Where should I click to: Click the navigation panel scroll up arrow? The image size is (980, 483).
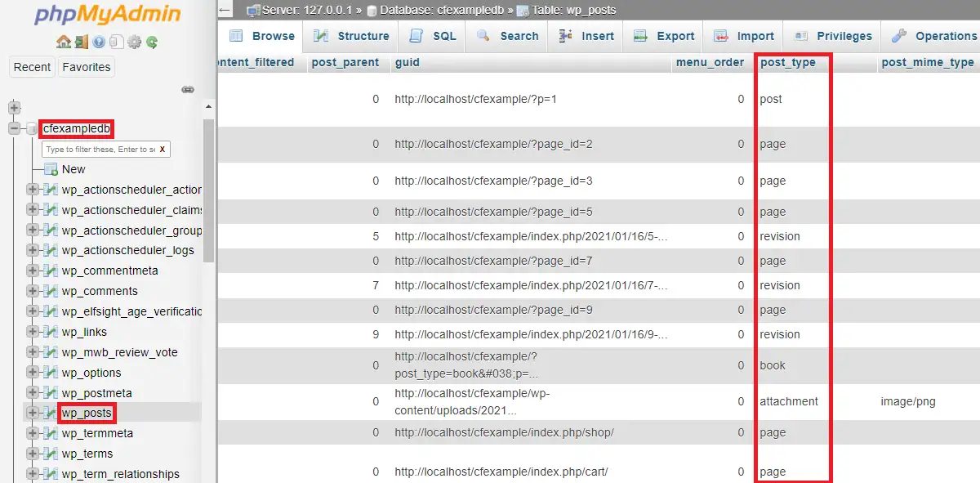click(208, 107)
